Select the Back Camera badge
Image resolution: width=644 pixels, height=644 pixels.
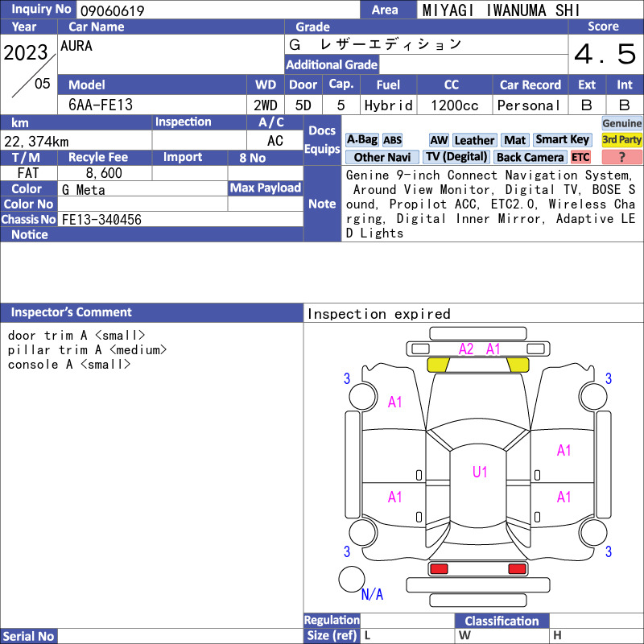point(530,157)
